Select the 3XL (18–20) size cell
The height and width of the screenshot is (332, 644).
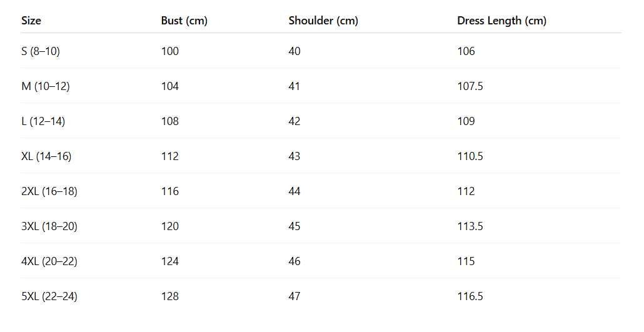pos(49,226)
